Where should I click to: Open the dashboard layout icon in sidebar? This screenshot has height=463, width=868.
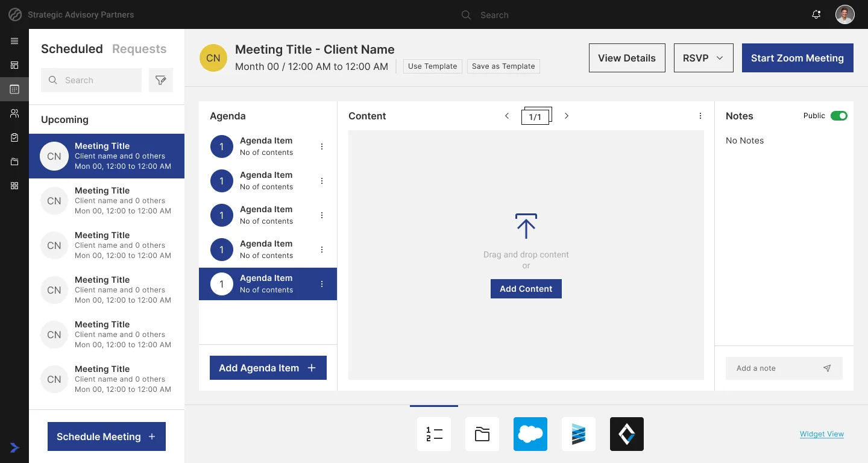(14, 65)
